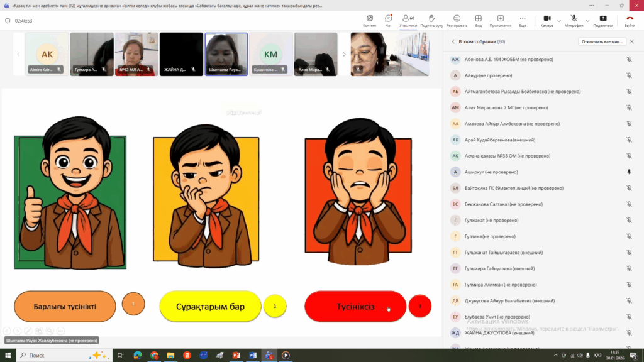Viewport: 644px width, 362px height.
Task: Leave the meeting with Выйти
Action: [x=630, y=20]
